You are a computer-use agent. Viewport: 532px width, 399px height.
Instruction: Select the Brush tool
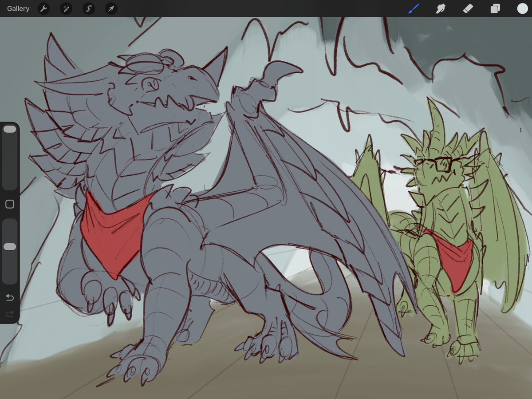coord(414,8)
